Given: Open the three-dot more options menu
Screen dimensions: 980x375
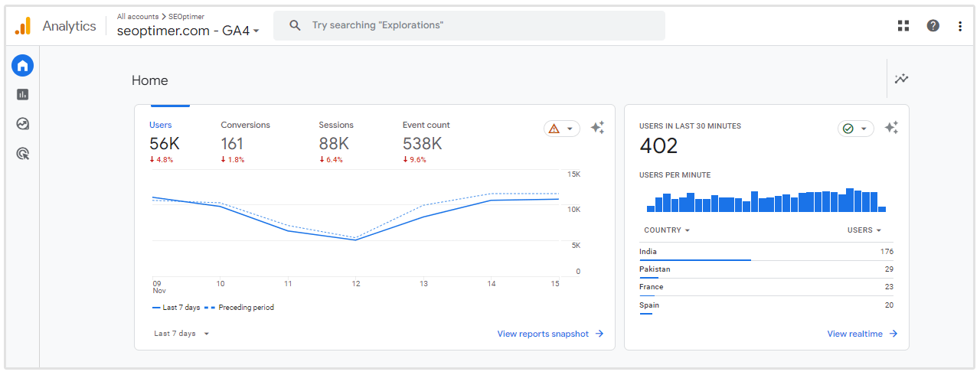Looking at the screenshot, I should [x=960, y=26].
